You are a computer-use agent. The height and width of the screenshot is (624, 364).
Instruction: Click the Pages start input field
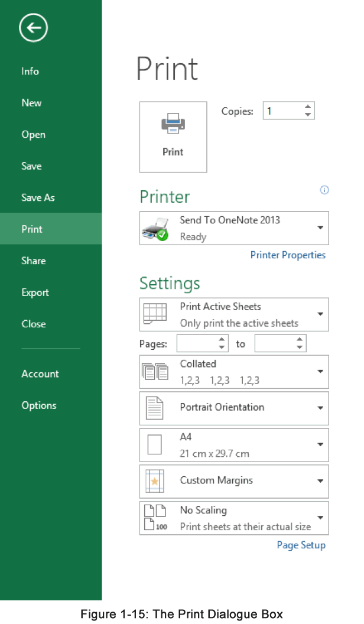pyautogui.click(x=197, y=343)
